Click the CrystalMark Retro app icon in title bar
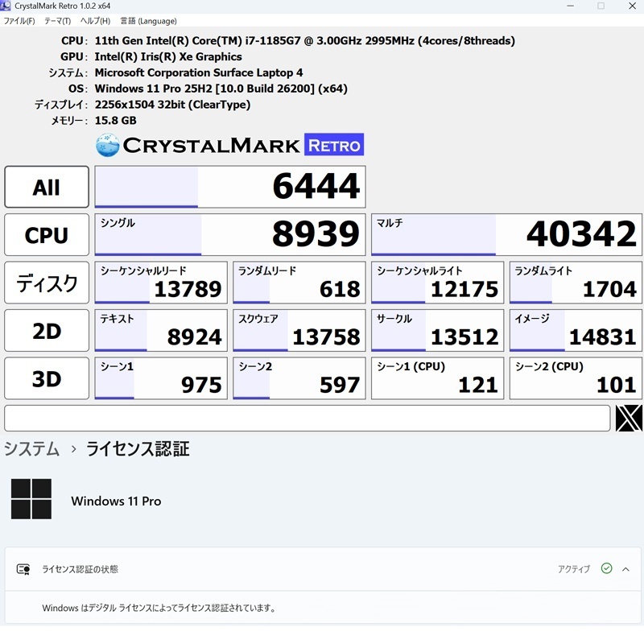Viewport: 644px width, 644px height. point(6,6)
